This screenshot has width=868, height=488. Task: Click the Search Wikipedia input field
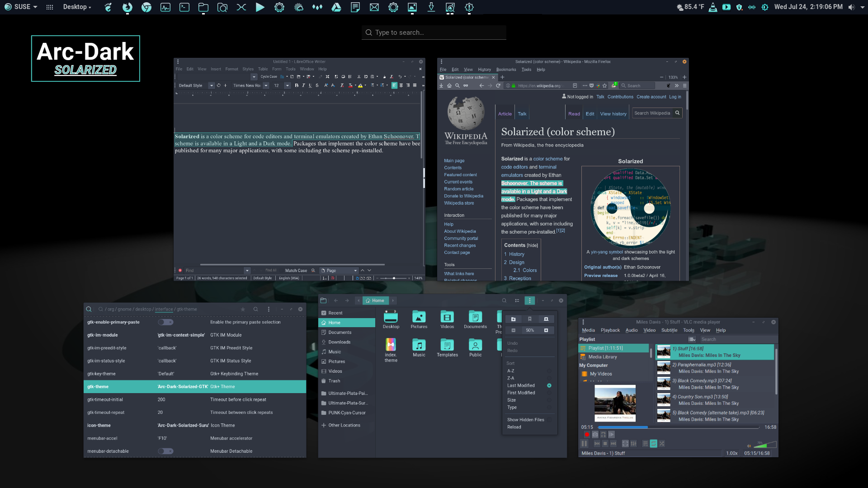click(652, 113)
